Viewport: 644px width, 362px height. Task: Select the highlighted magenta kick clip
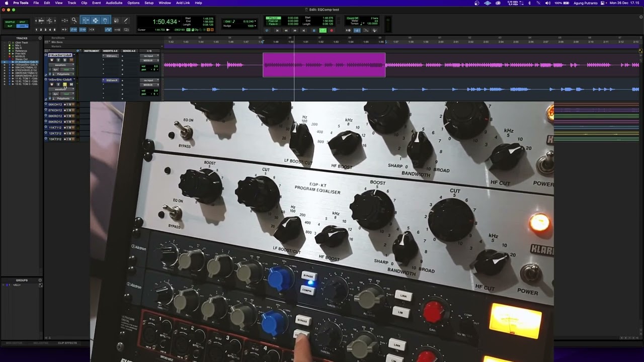pyautogui.click(x=324, y=65)
